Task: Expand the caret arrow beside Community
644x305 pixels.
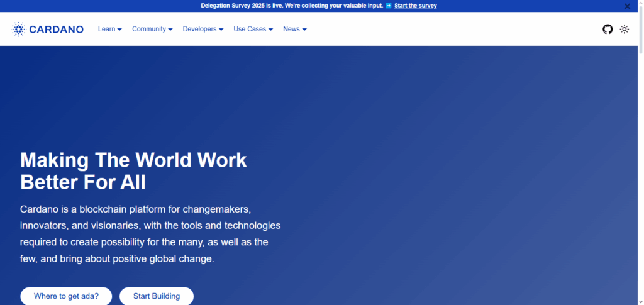Action: 170,30
